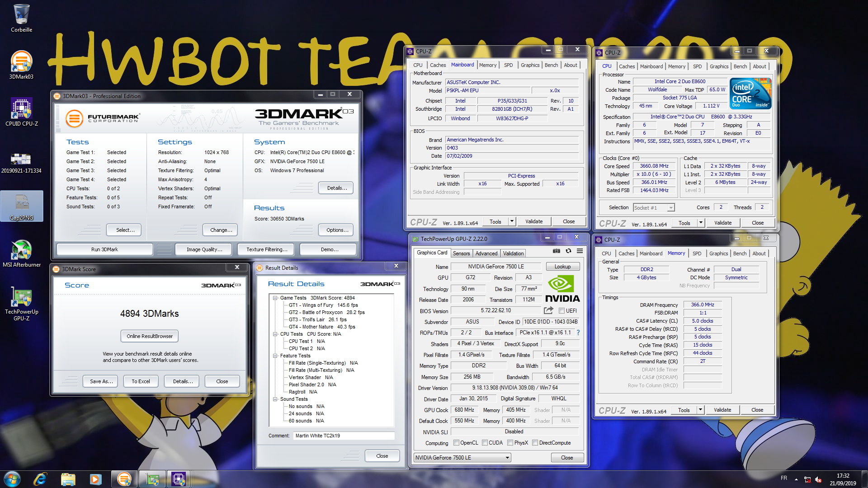Toggle the DirectCompute checkbox in GPU-Z
The image size is (868, 488).
pyautogui.click(x=535, y=443)
